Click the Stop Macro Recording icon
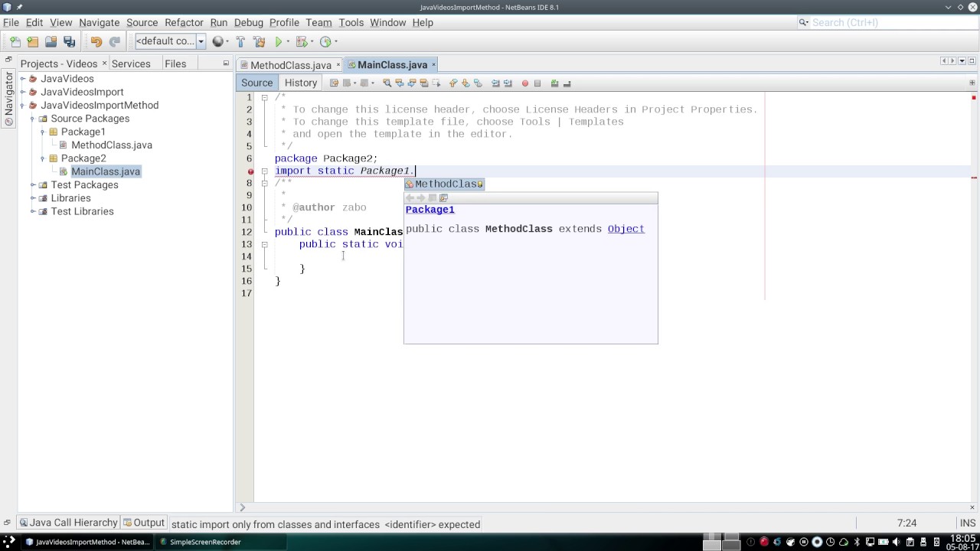 [x=537, y=83]
